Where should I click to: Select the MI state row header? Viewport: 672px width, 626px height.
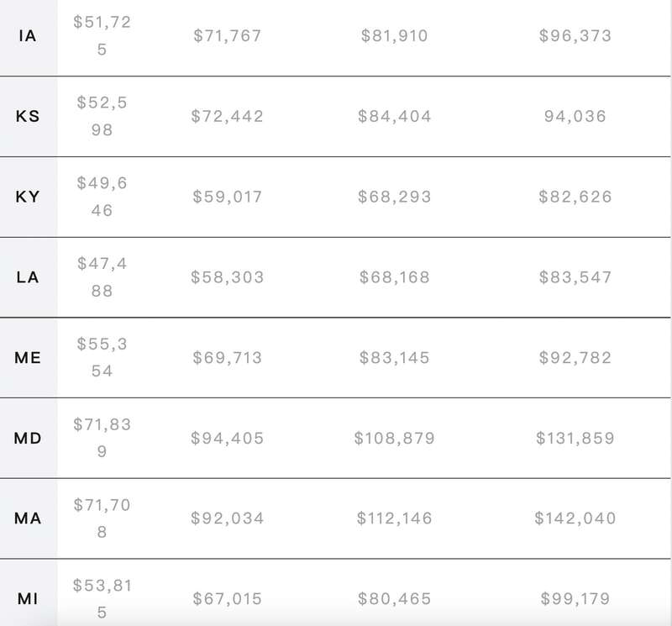[x=28, y=599]
